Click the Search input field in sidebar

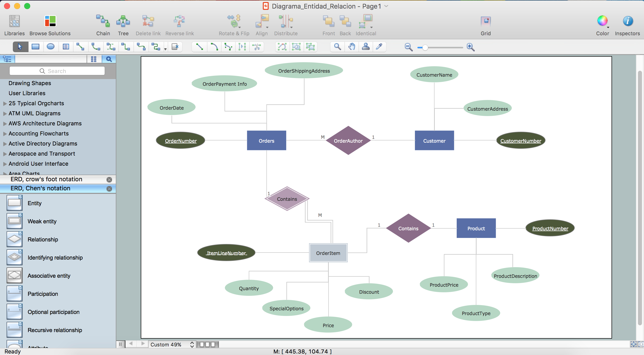click(57, 71)
